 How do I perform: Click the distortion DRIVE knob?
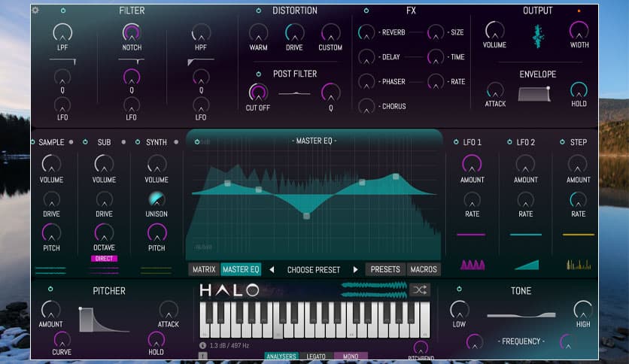click(294, 33)
